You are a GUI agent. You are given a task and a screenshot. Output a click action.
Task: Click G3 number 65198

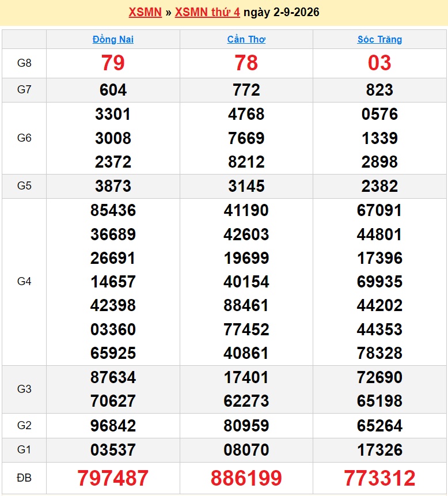click(379, 401)
